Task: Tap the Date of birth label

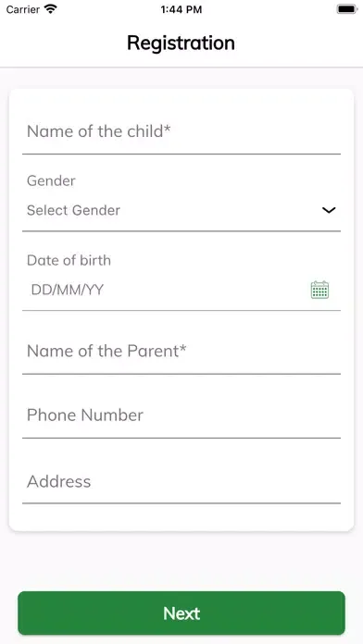Action: [x=69, y=260]
